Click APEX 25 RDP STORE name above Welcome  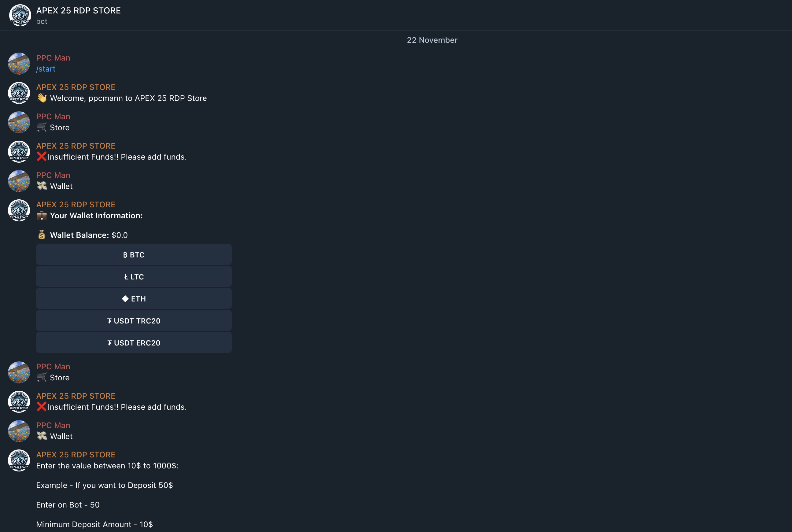[x=76, y=87]
